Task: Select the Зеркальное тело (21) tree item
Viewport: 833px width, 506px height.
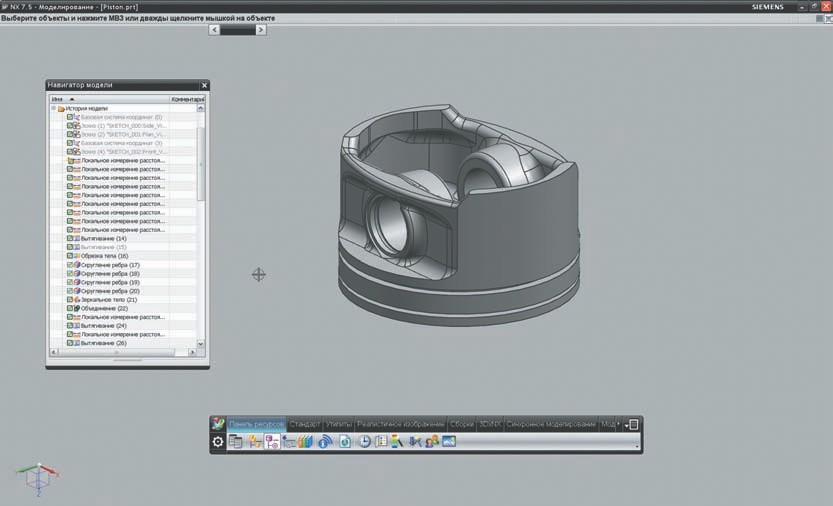Action: pos(109,300)
